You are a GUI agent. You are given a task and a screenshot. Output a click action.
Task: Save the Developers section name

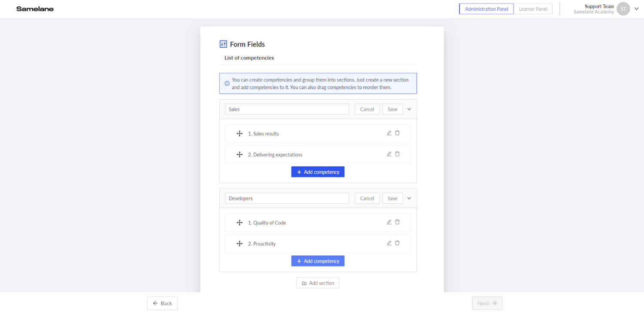pos(392,199)
